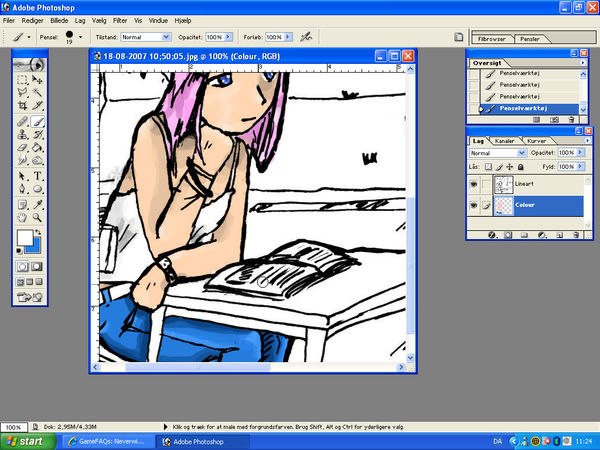Select the Dodge tool
The width and height of the screenshot is (600, 450).
pos(37,160)
